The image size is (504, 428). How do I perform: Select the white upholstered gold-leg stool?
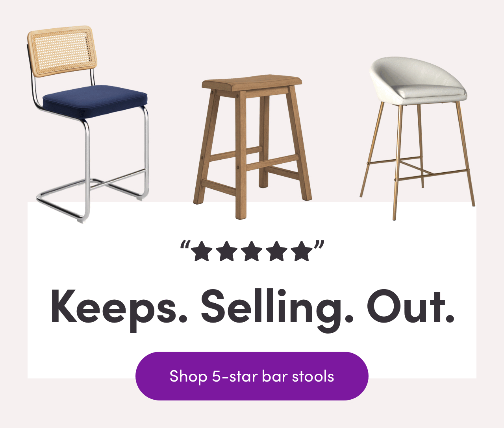pyautogui.click(x=418, y=138)
